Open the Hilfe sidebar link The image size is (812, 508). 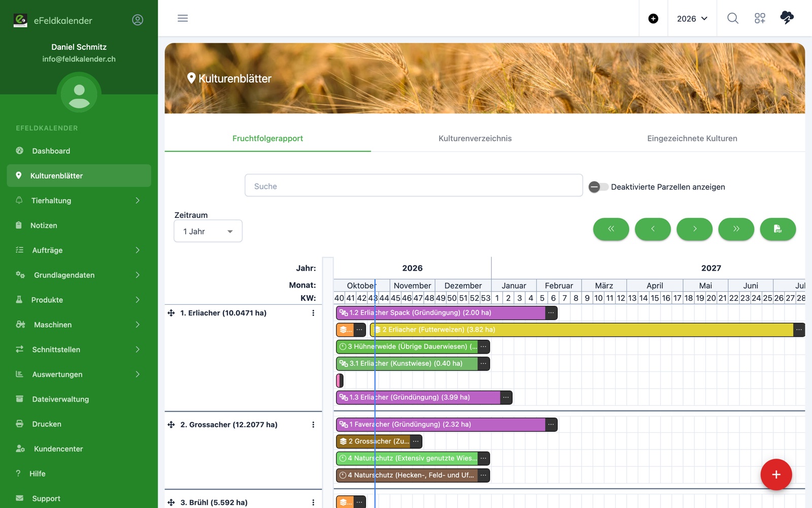click(x=79, y=474)
